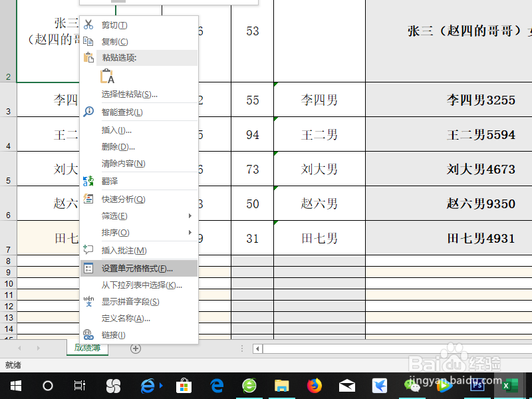Open File Explorer from the taskbar
Image resolution: width=532 pixels, height=399 pixels.
pos(281,386)
